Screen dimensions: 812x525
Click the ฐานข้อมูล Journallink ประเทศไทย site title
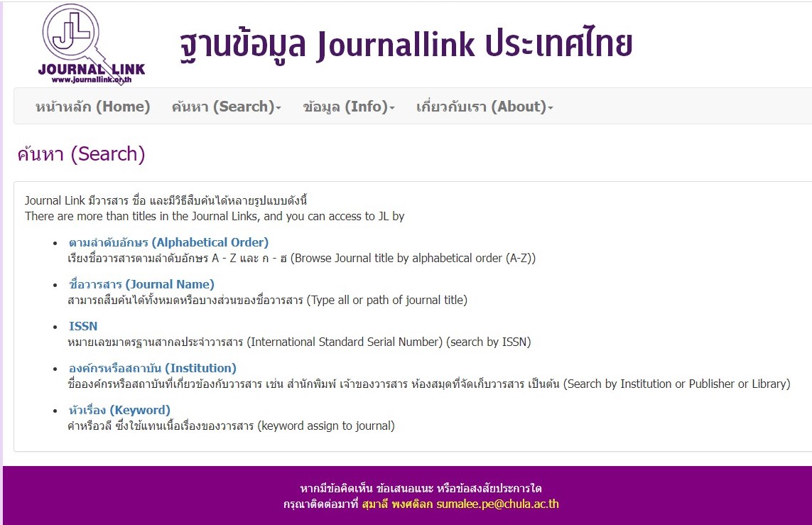click(405, 44)
